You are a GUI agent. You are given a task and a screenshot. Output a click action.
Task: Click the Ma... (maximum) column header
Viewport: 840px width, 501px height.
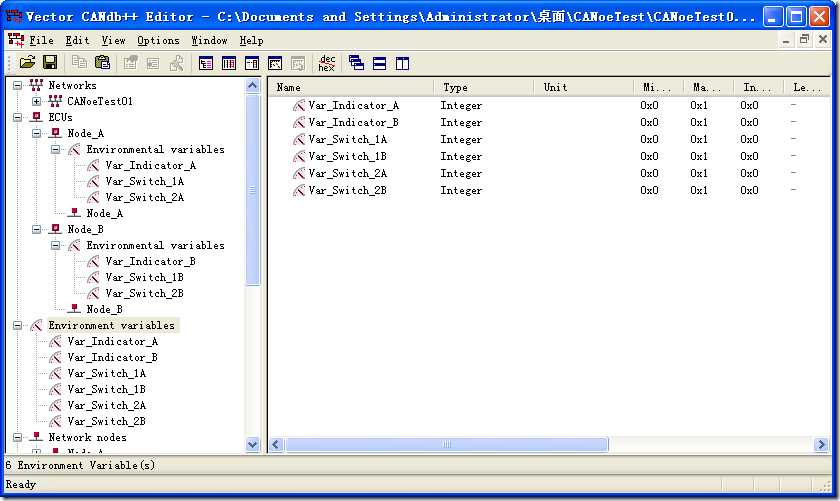pyautogui.click(x=709, y=87)
